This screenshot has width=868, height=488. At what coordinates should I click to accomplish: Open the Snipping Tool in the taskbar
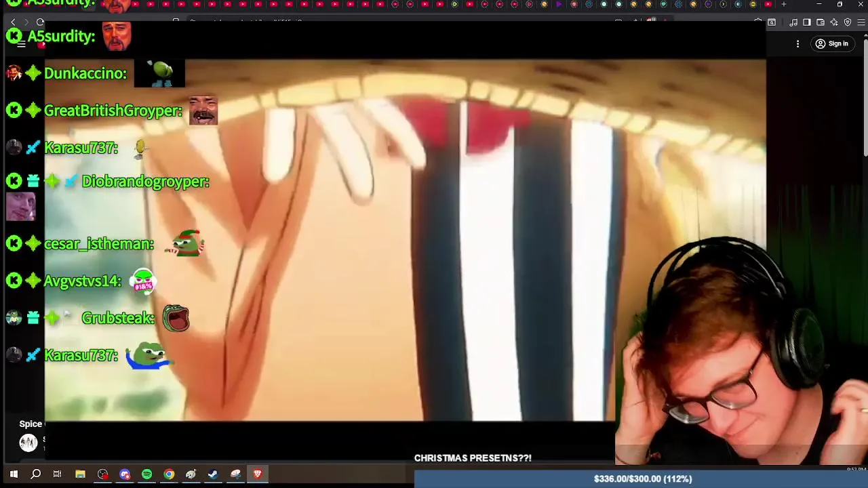235,474
